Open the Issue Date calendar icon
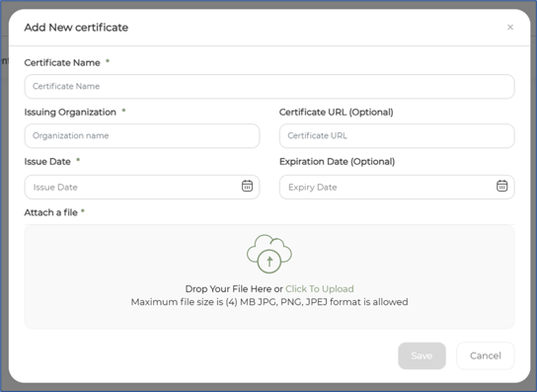537x392 pixels. pos(247,186)
